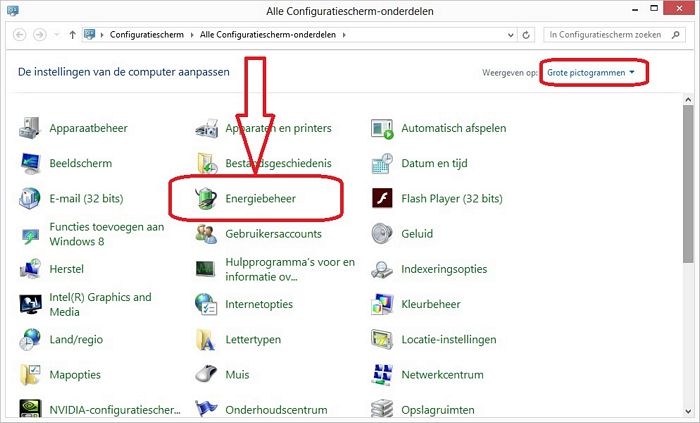The width and height of the screenshot is (700, 423).
Task: Click the Back navigation button
Action: 20,35
